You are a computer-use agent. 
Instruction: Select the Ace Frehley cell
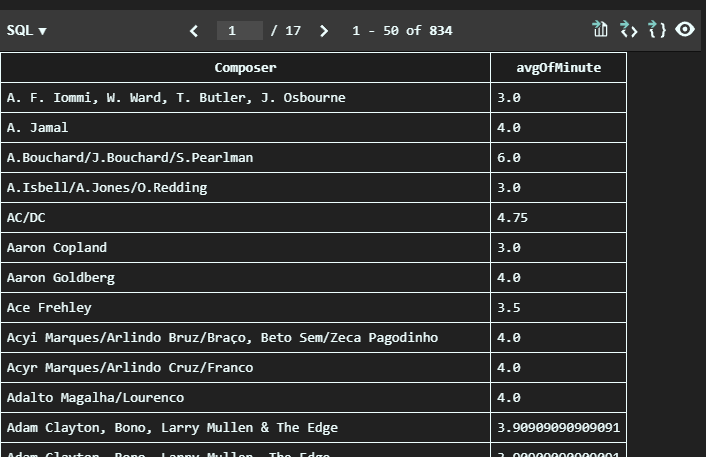[x=245, y=308]
